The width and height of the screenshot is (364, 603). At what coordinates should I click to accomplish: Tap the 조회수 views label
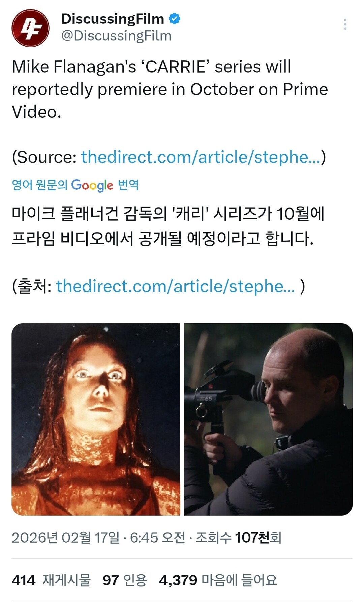point(213,538)
